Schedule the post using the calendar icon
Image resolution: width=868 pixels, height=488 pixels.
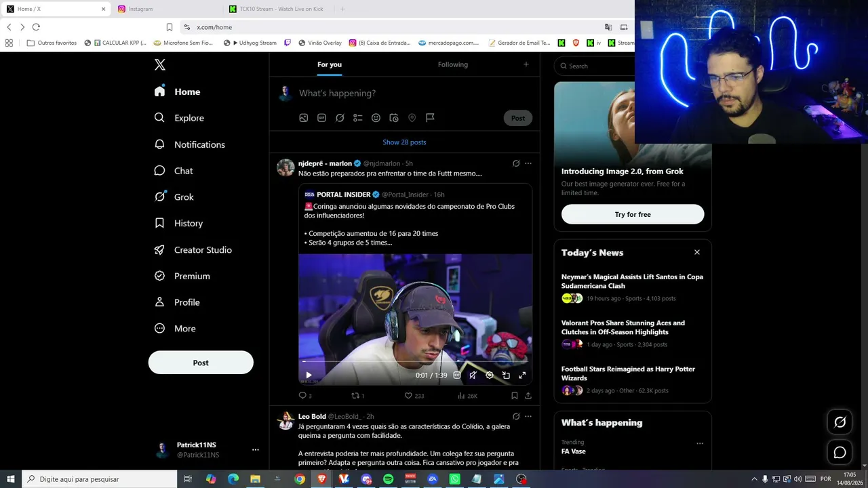tap(394, 118)
